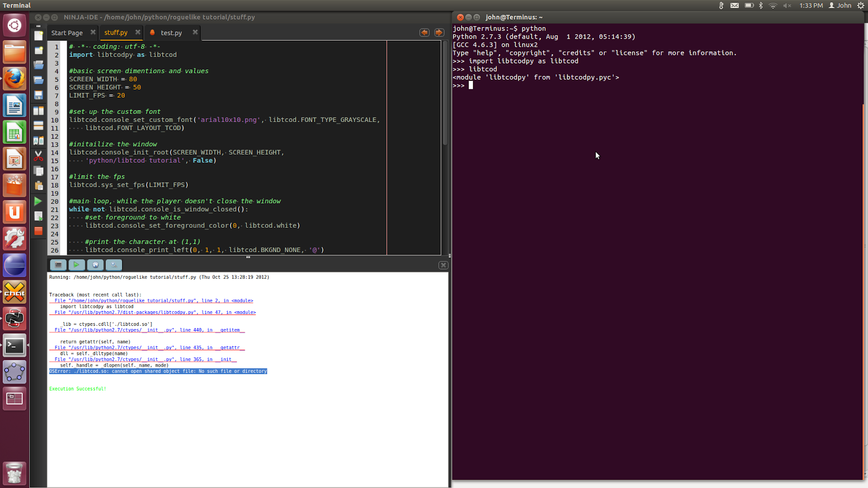
Task: Open the New File icon
Action: [x=39, y=36]
